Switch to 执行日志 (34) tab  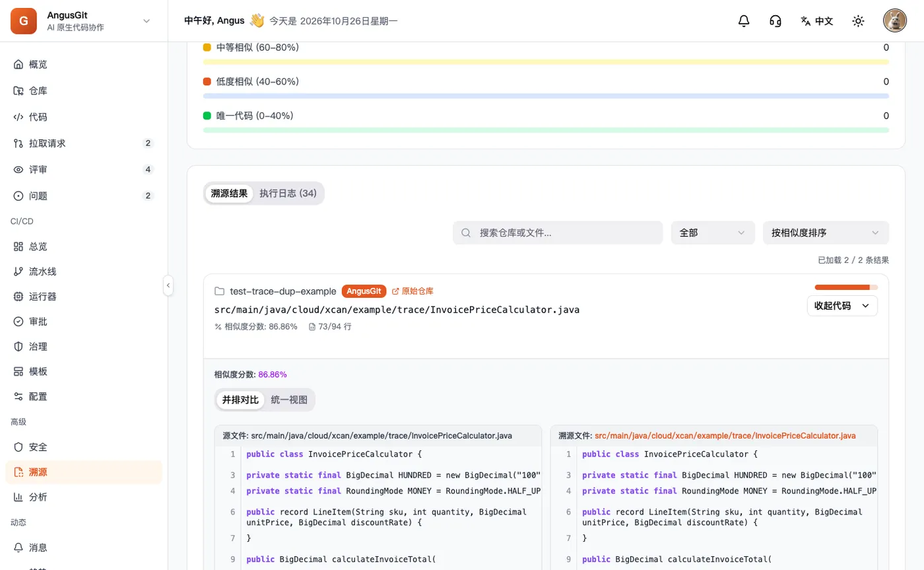tap(288, 194)
